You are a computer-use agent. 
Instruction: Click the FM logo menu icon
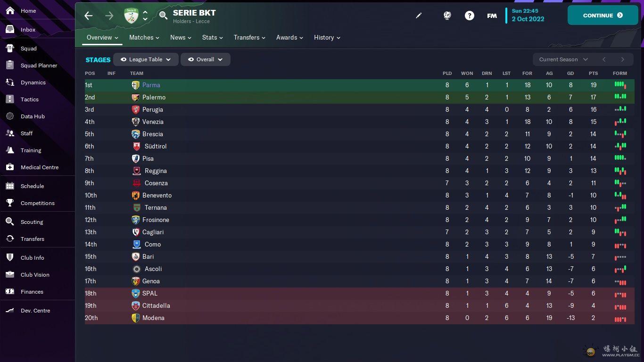pos(492,16)
